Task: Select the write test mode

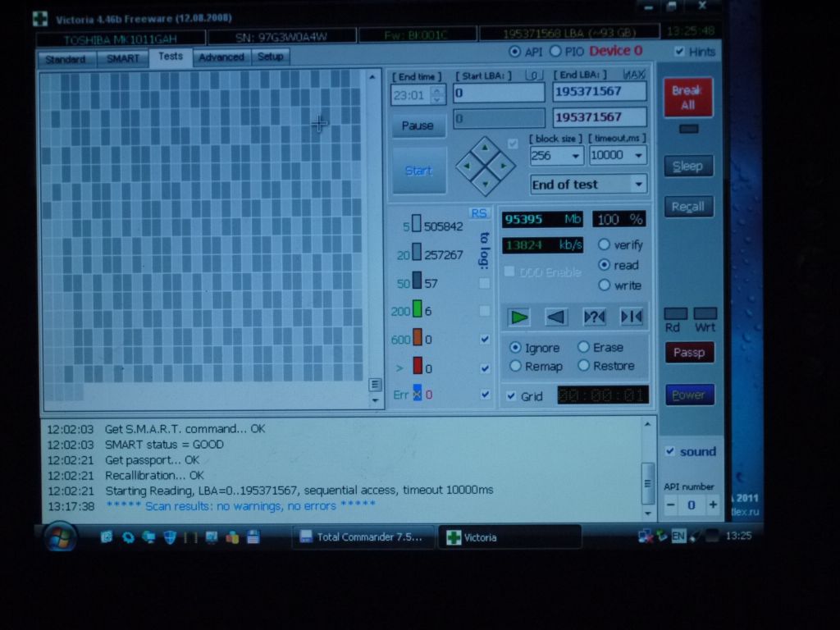Action: point(605,285)
